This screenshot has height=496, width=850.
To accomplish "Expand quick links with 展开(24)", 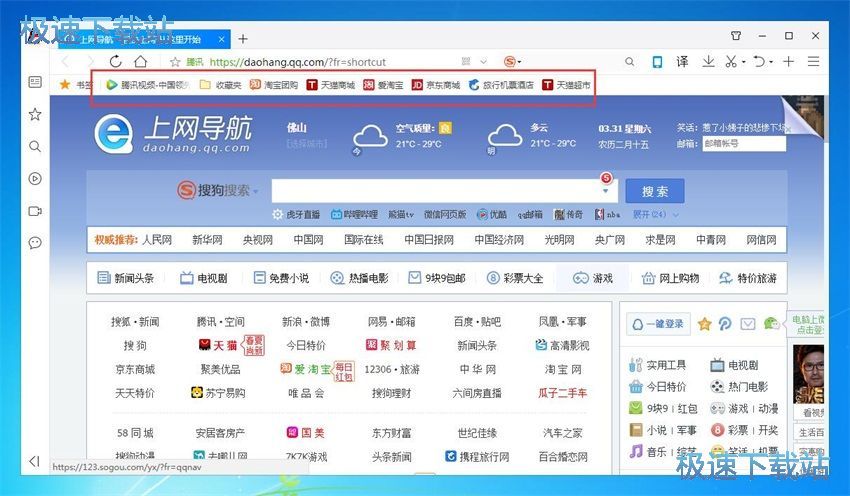I will [x=655, y=214].
